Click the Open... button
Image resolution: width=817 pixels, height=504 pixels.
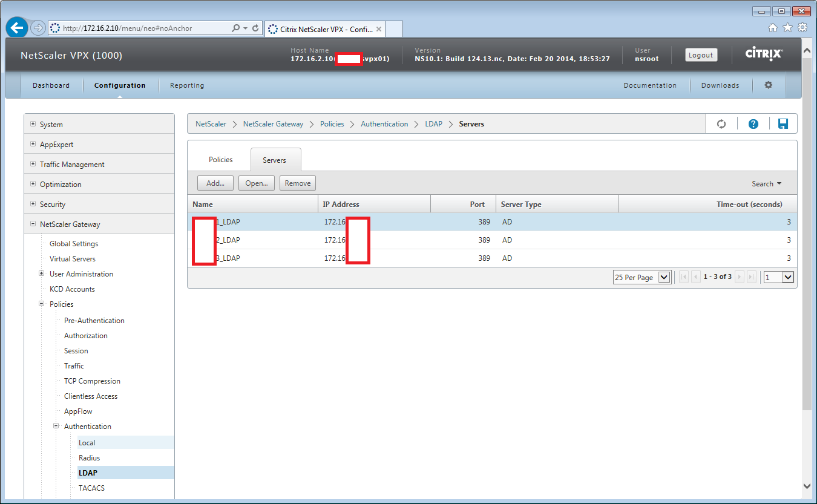coord(257,183)
